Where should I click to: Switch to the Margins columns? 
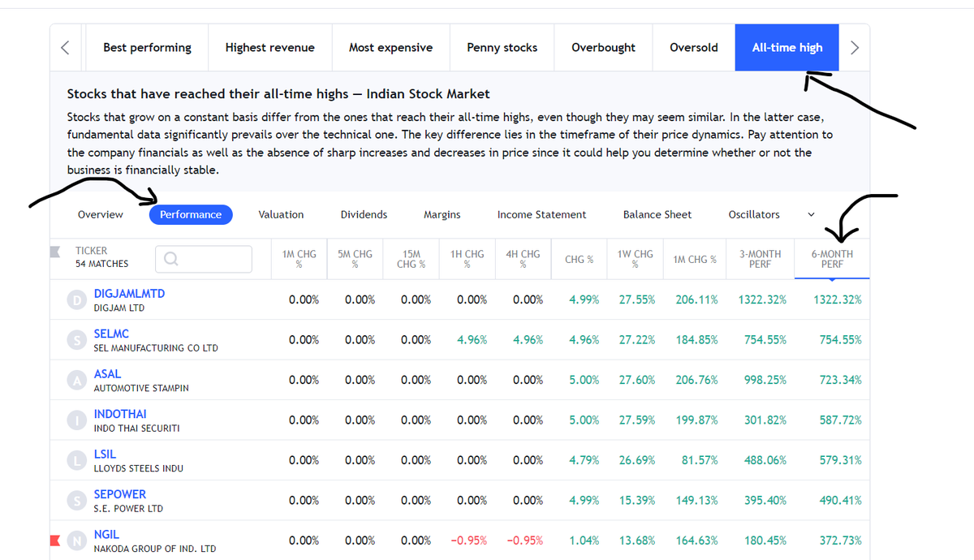442,214
